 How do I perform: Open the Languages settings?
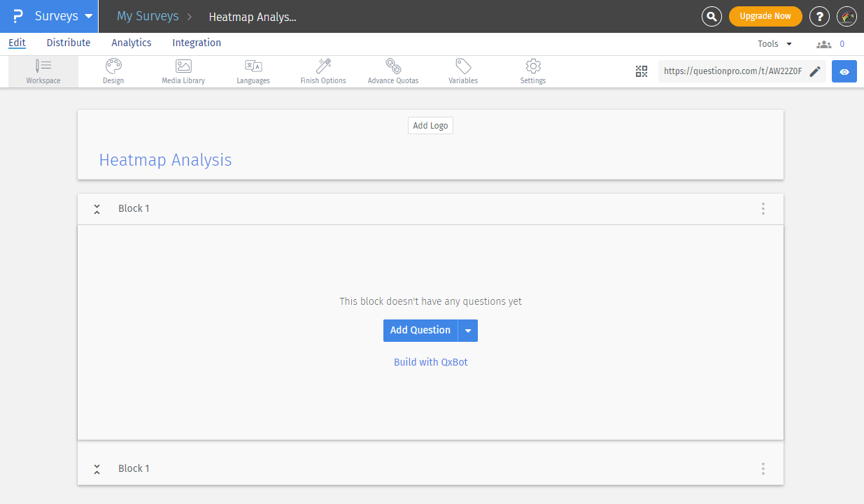click(253, 70)
